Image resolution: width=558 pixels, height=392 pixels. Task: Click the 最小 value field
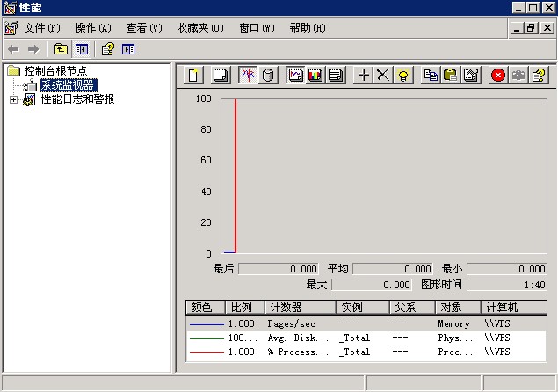507,269
